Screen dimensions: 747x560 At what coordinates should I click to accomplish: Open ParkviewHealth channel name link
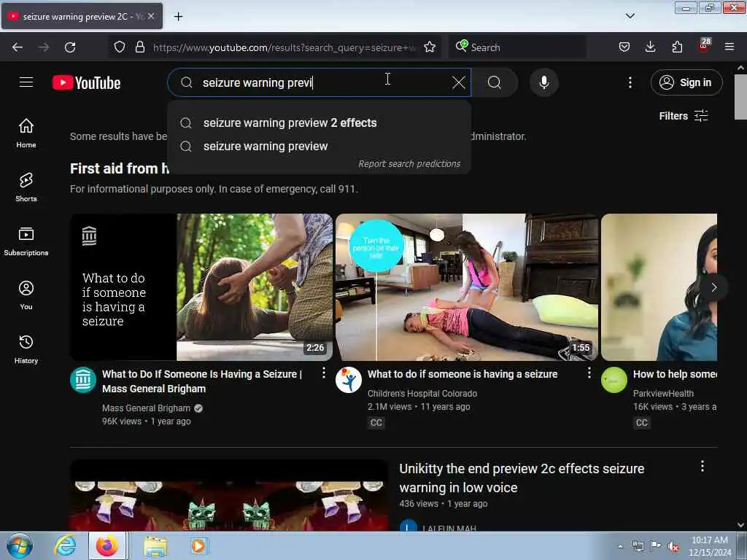663,394
